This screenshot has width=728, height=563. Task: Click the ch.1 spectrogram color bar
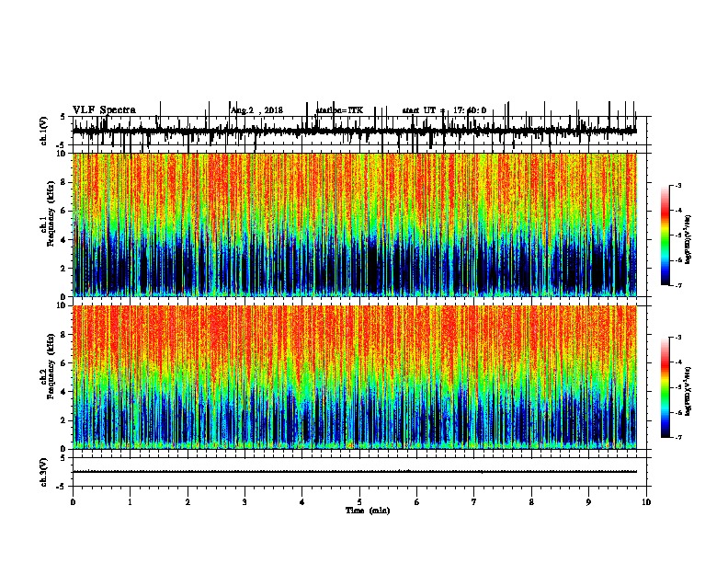pos(665,236)
